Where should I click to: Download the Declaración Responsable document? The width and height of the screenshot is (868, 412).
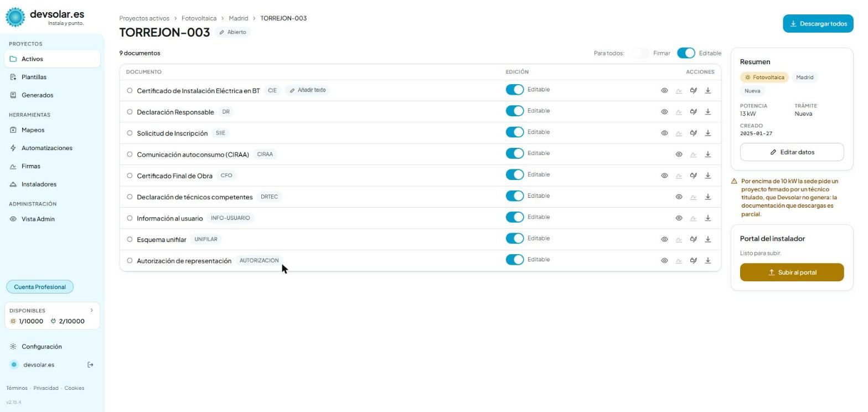(707, 112)
